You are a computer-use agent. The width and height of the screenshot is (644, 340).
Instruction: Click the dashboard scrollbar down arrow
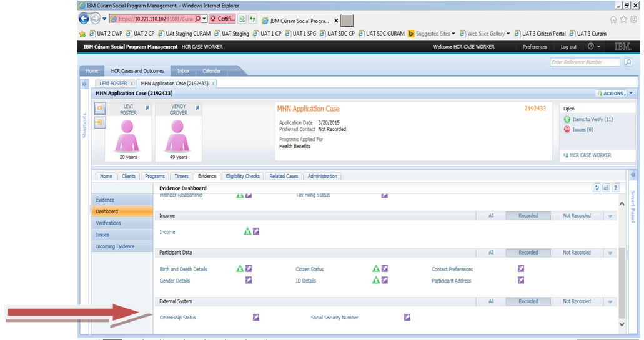point(622,324)
